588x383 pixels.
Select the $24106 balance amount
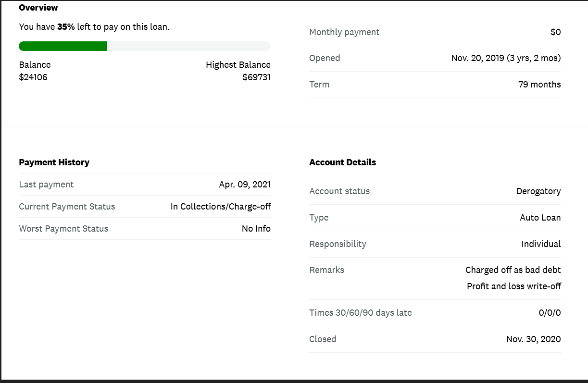[33, 77]
